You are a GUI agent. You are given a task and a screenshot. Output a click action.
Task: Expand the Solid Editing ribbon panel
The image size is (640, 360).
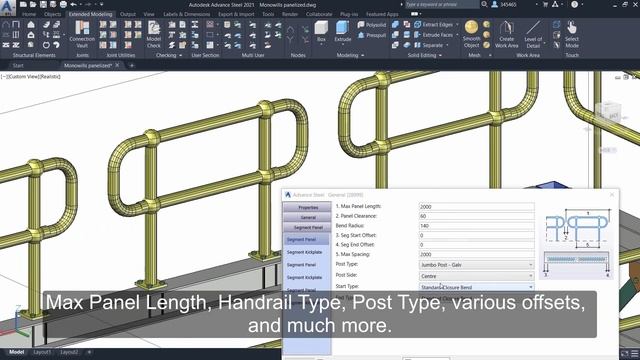coord(424,55)
